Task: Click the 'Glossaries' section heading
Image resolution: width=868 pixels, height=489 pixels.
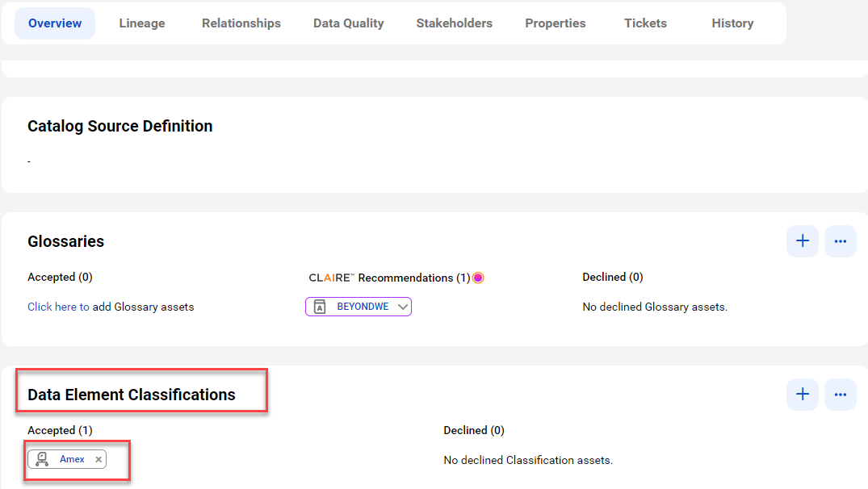Action: [66, 241]
